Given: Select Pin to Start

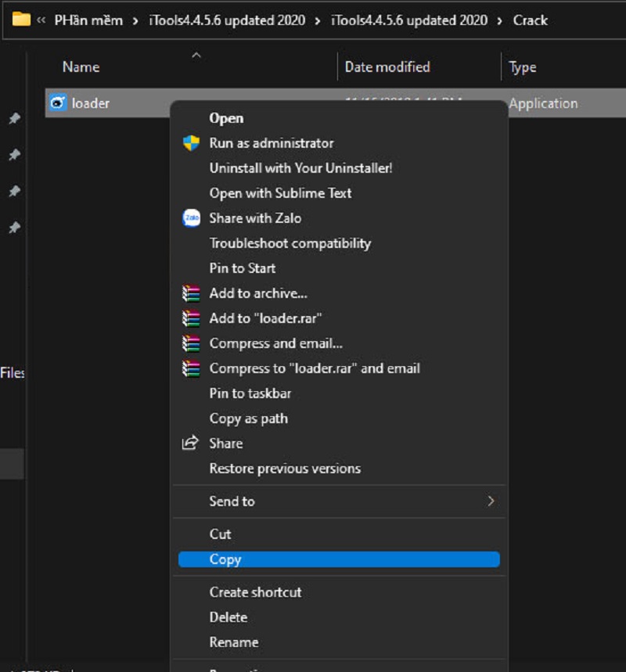Looking at the screenshot, I should 243,268.
